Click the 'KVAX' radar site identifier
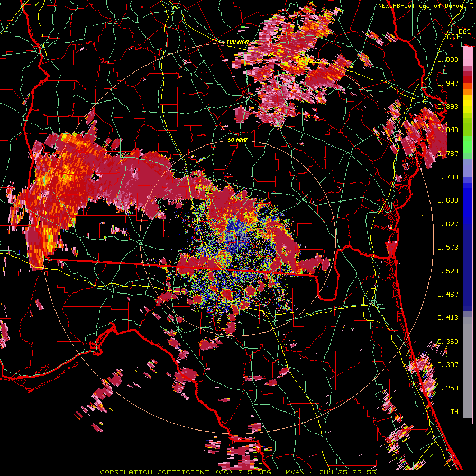 (296, 472)
